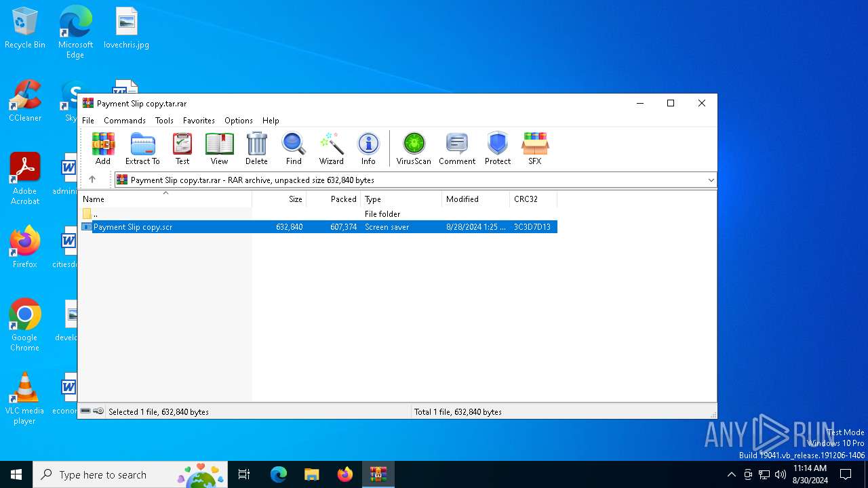Open the View file tool
Screen dimensions: 868x488
(219, 148)
